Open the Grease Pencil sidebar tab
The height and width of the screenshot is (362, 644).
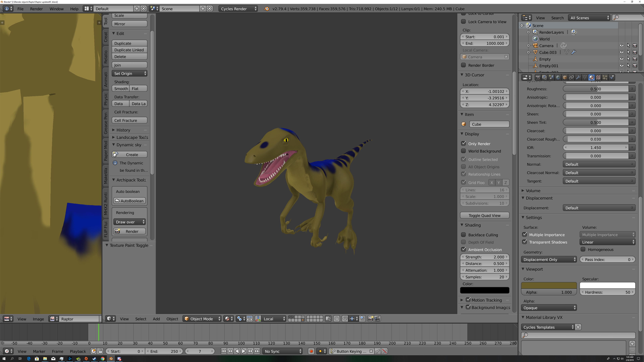[x=106, y=123]
